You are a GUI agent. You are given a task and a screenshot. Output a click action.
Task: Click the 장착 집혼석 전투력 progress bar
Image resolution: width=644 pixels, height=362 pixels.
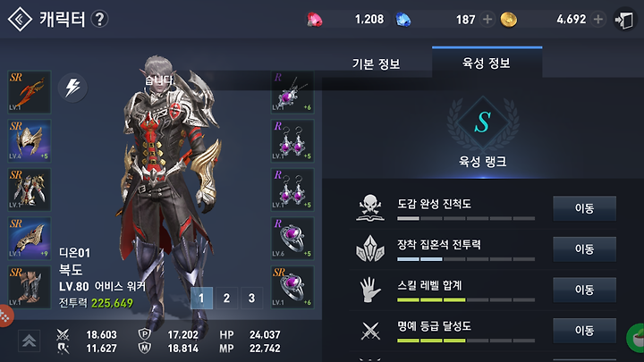pos(466,259)
